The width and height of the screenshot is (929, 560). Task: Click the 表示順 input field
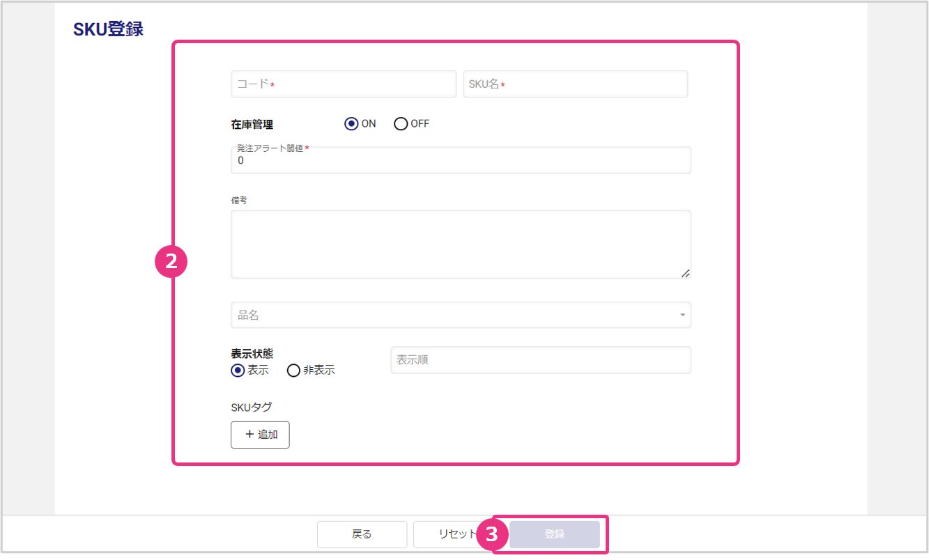point(540,361)
